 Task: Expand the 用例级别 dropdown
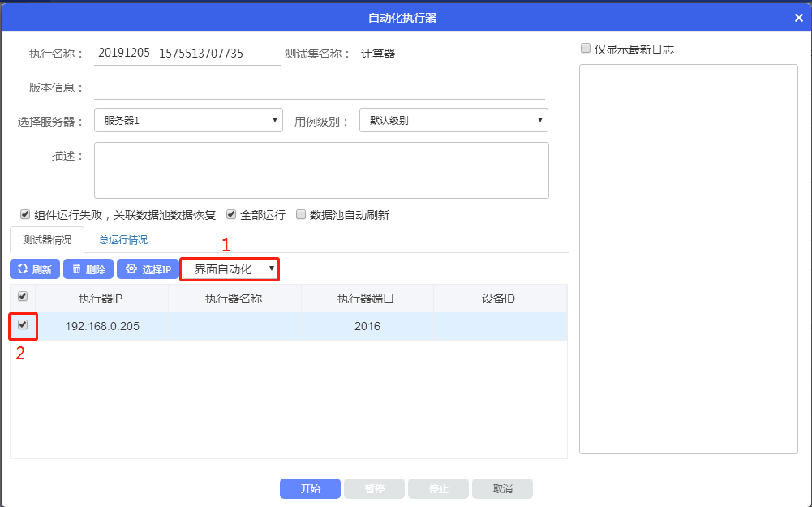click(x=453, y=121)
